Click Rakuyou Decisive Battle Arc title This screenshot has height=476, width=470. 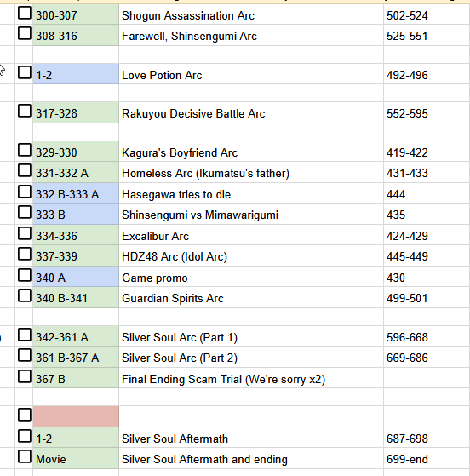(193, 113)
